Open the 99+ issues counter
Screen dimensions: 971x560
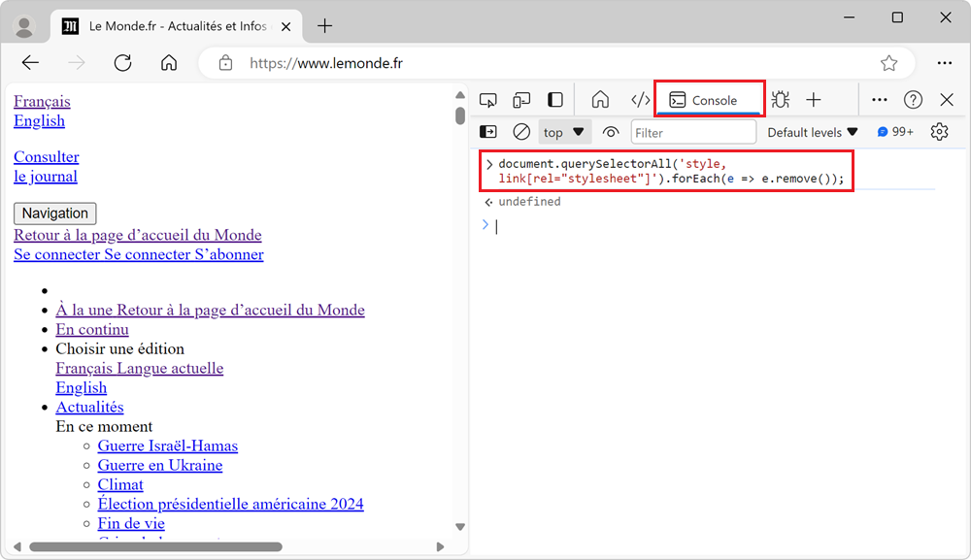click(895, 132)
